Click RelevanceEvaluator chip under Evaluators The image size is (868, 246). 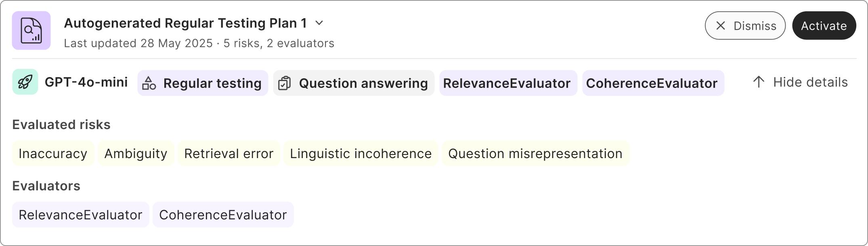pyautogui.click(x=80, y=215)
